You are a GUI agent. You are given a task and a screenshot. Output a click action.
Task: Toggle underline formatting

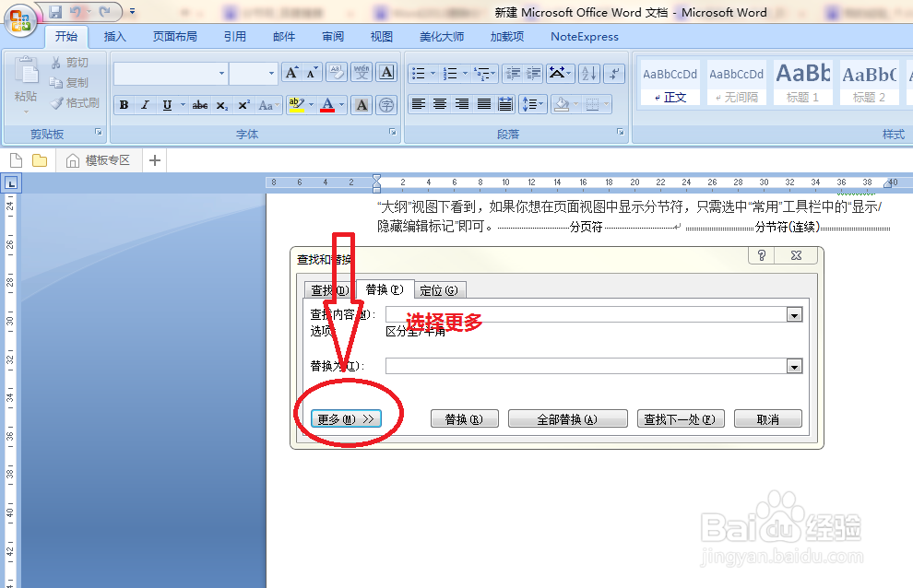167,105
